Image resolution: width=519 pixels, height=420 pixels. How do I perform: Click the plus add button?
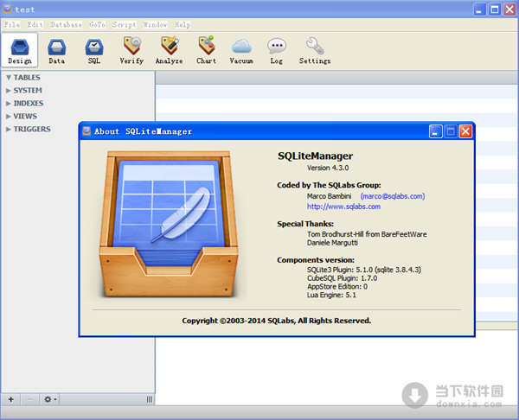pos(11,399)
